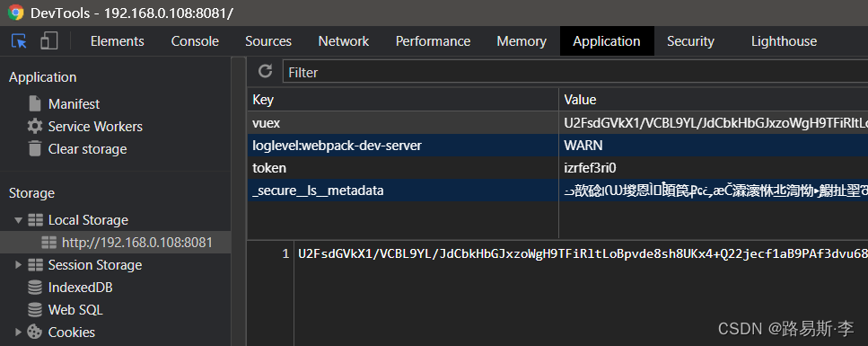Screen dimensions: 868x346
Task: Select the IndexedDB sidebar entry
Action: (80, 288)
